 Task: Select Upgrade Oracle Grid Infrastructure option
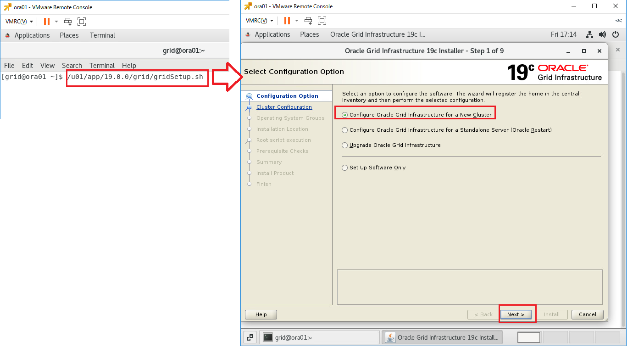click(x=391, y=145)
